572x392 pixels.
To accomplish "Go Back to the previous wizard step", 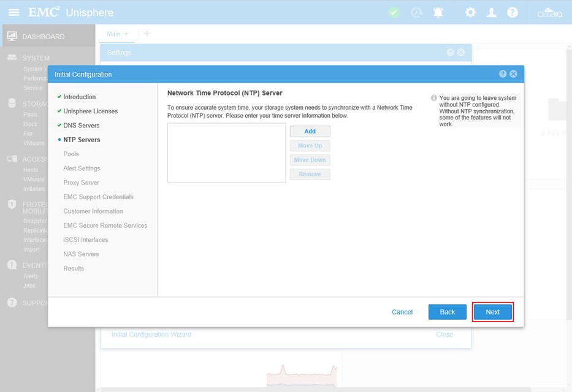I will (x=448, y=312).
